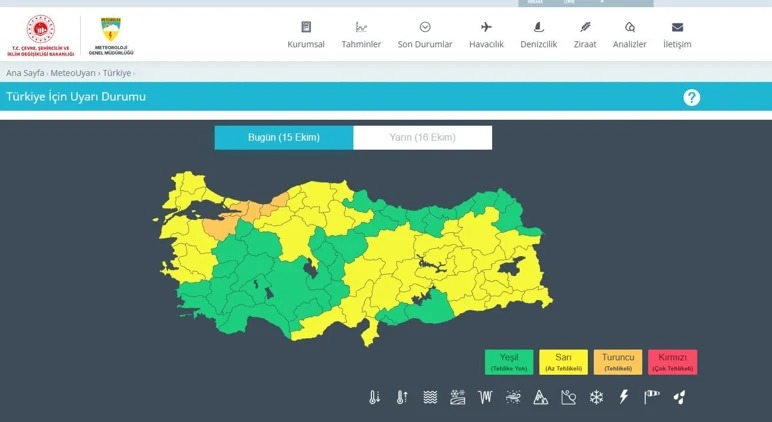
Task: Click the green Yeşil legend swatch
Action: (x=509, y=362)
